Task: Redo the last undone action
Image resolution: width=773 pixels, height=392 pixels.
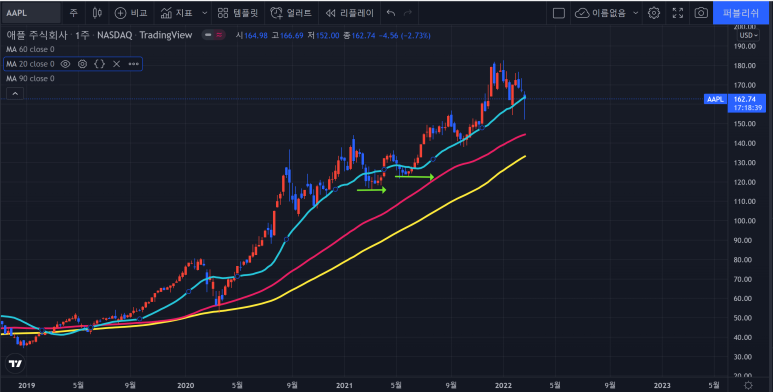Action: click(x=408, y=13)
